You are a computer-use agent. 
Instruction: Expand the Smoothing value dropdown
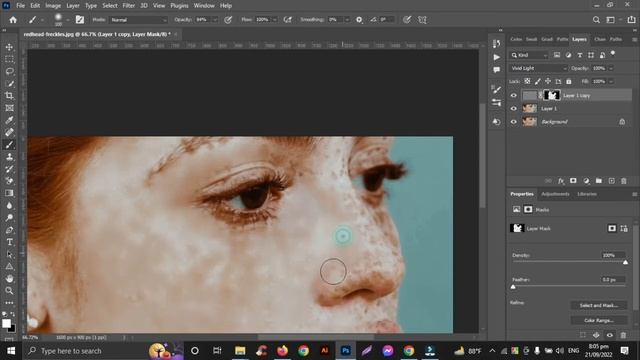point(347,20)
